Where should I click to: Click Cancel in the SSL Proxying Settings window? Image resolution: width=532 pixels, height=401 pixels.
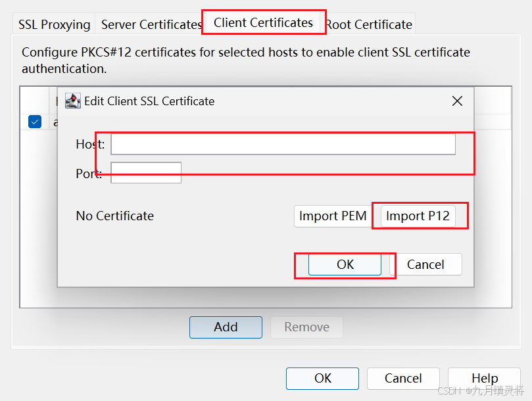point(403,378)
